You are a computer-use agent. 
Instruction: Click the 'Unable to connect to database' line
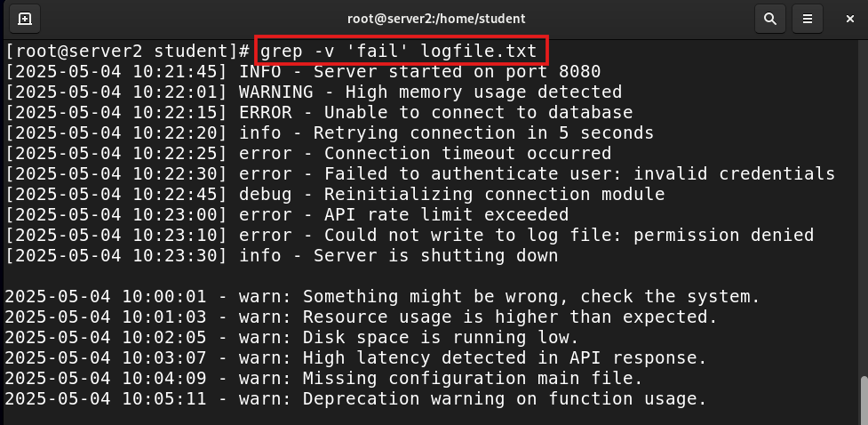[319, 113]
